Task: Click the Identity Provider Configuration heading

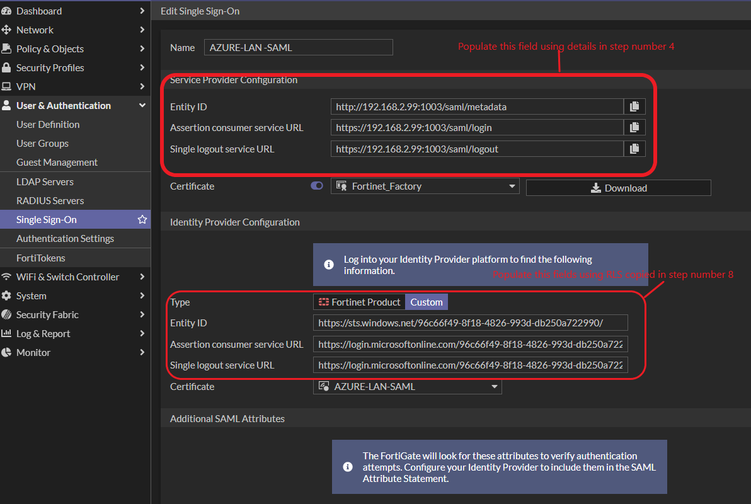Action: (x=235, y=222)
